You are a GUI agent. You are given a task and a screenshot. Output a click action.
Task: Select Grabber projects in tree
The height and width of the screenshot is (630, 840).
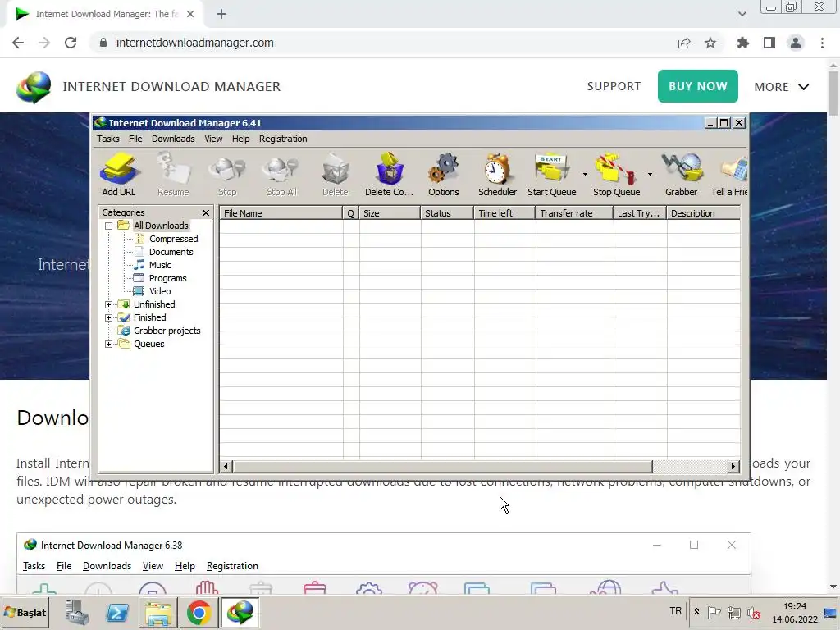point(167,331)
